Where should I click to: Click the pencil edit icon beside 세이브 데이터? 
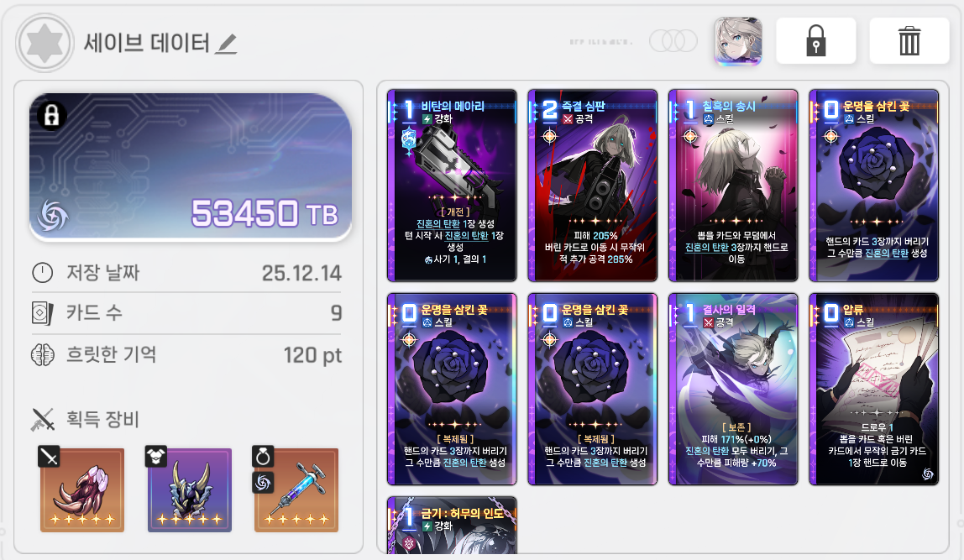(226, 44)
